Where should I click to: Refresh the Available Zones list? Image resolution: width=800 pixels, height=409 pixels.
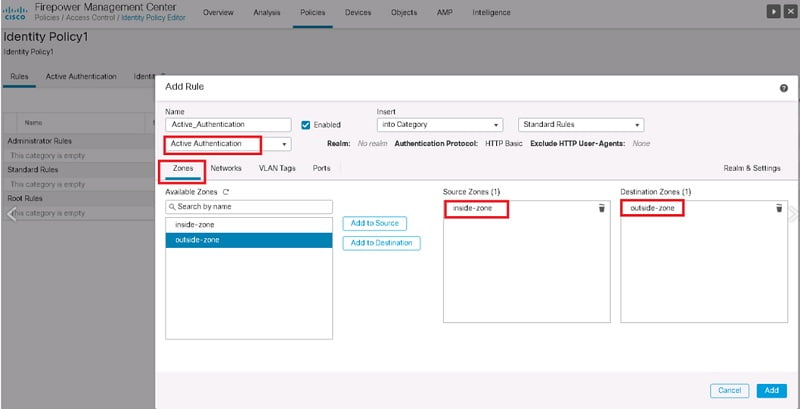coord(226,192)
